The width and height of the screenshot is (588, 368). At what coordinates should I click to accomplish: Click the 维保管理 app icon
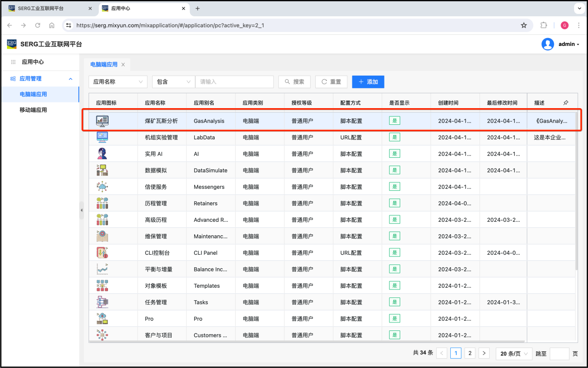click(x=102, y=236)
